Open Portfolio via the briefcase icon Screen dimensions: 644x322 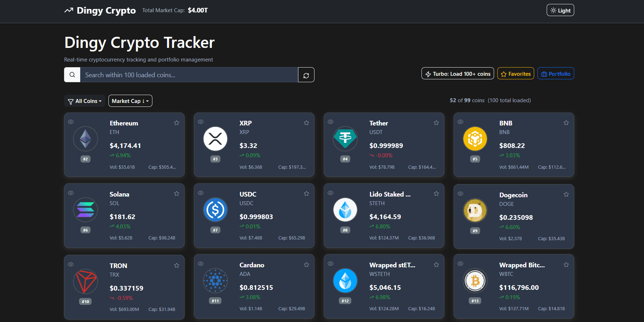point(544,74)
